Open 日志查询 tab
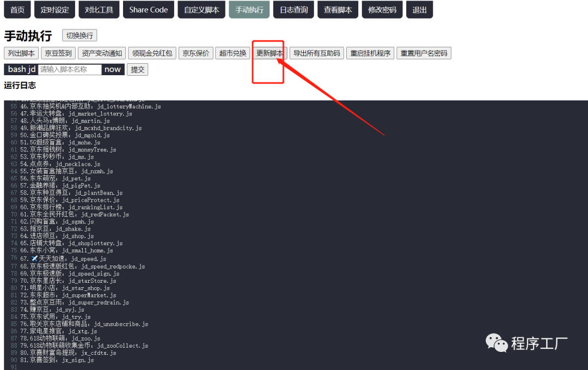Image resolution: width=588 pixels, height=370 pixels. click(293, 9)
